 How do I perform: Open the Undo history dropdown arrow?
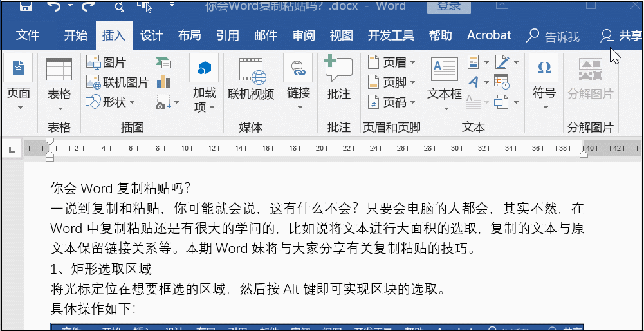(x=70, y=5)
